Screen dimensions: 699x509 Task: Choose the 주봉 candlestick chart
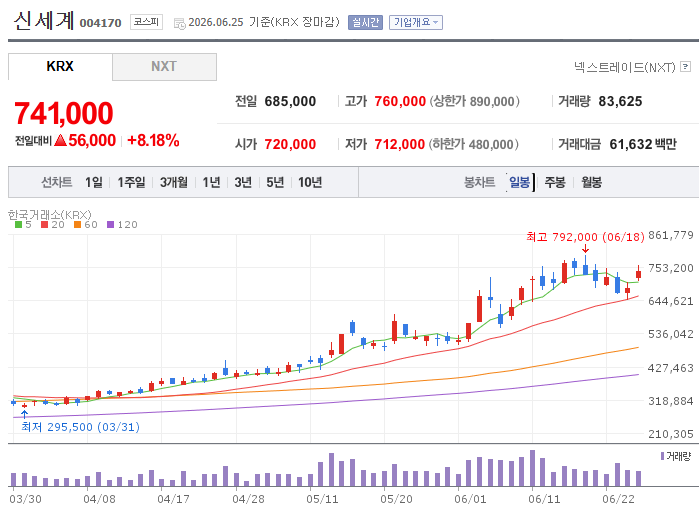[555, 182]
